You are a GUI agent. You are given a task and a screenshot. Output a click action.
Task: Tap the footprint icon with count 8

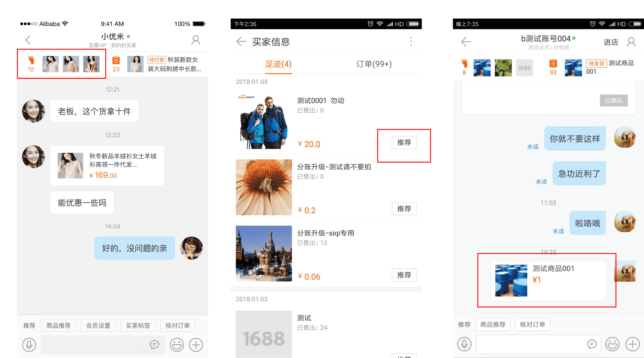(464, 67)
